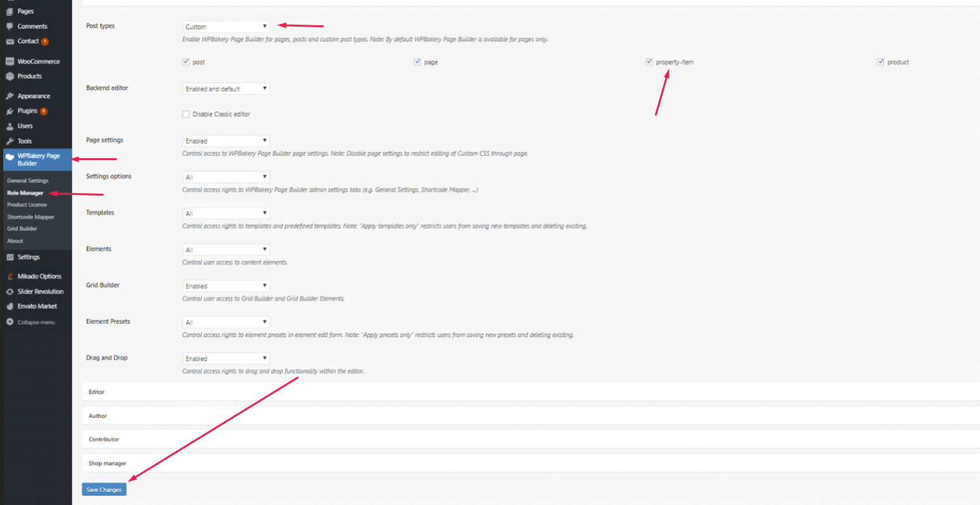The width and height of the screenshot is (980, 505).
Task: Click the Pages menu icon
Action: click(9, 11)
